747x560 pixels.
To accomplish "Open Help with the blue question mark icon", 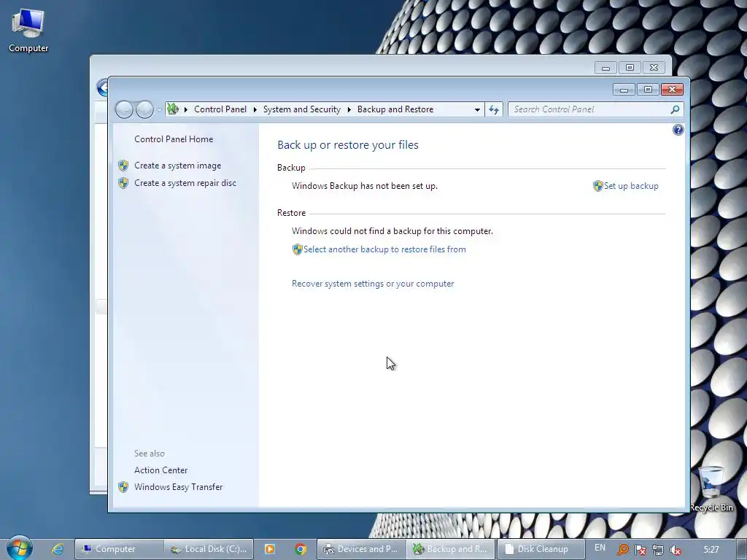I will coord(678,130).
